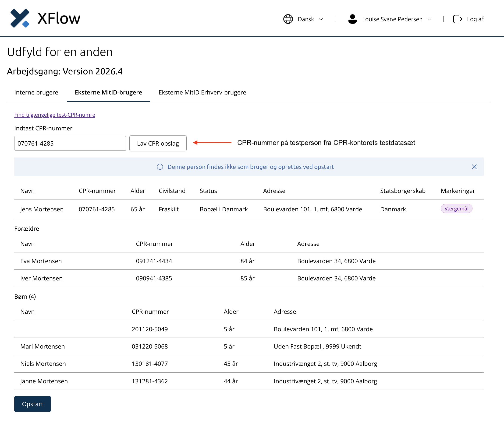The height and width of the screenshot is (426, 504).
Task: Focus the Indtast CPR-nummer input field
Action: (x=70, y=143)
